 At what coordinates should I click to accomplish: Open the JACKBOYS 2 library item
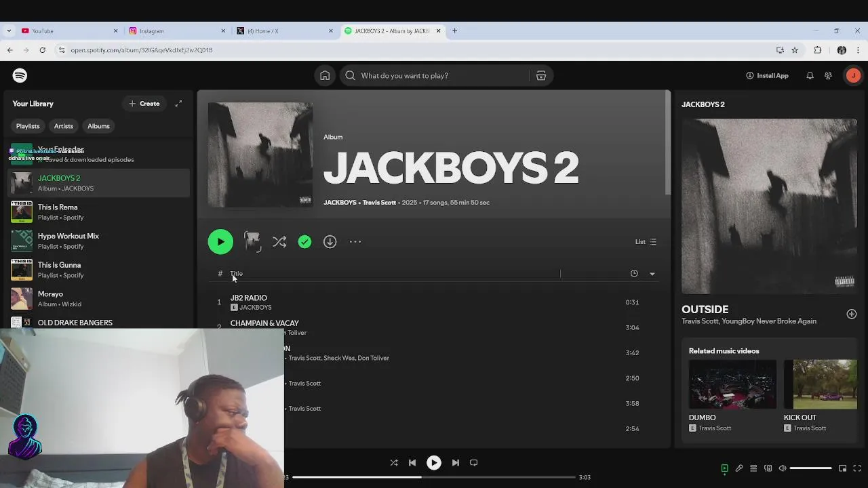(99, 183)
